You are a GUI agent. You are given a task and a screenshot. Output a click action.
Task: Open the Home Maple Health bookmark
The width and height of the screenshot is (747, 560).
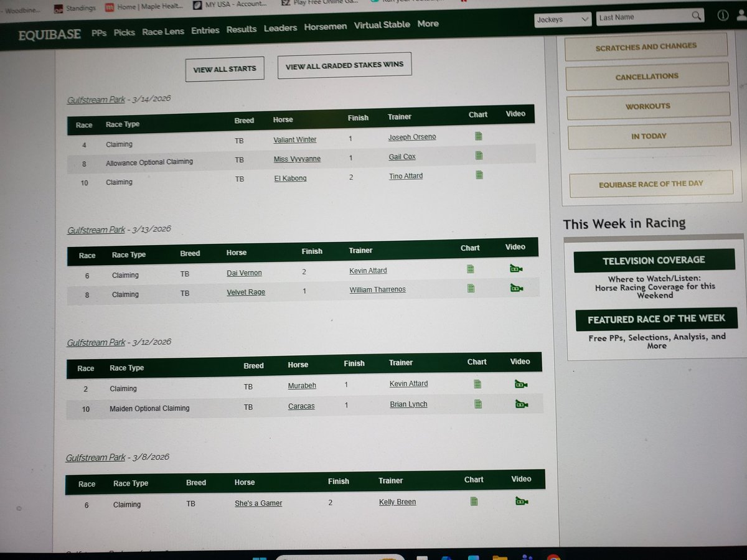143,7
